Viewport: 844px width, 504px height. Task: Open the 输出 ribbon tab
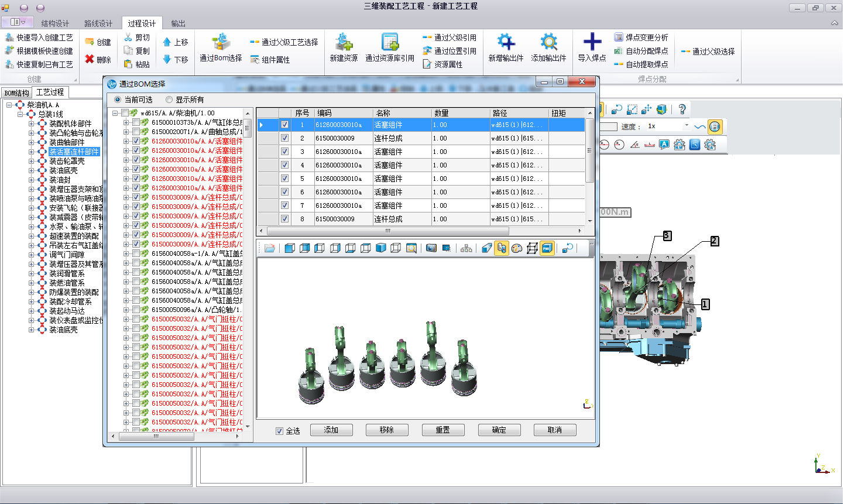[179, 23]
